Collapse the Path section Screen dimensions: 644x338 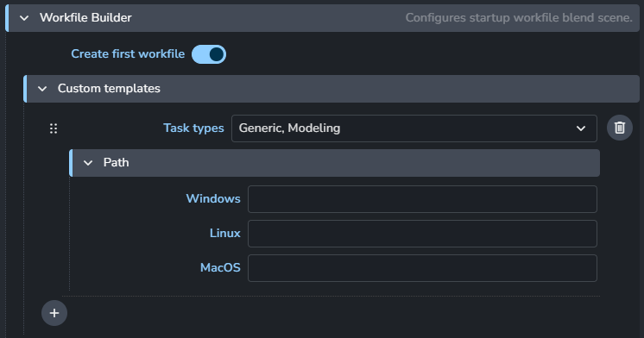88,163
